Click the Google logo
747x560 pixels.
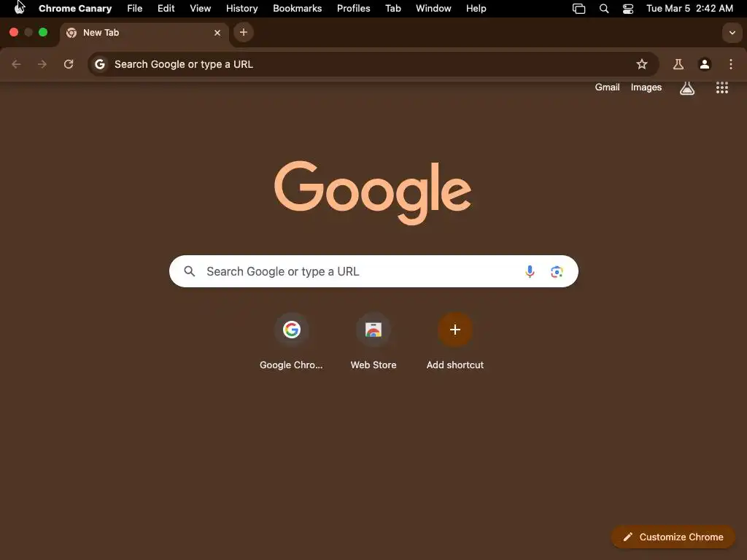[373, 192]
